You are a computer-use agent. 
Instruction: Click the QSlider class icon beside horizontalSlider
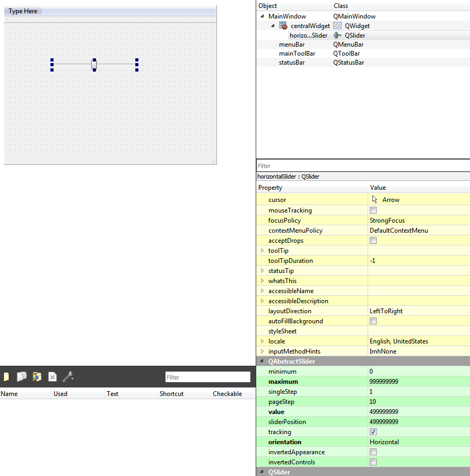click(x=336, y=35)
